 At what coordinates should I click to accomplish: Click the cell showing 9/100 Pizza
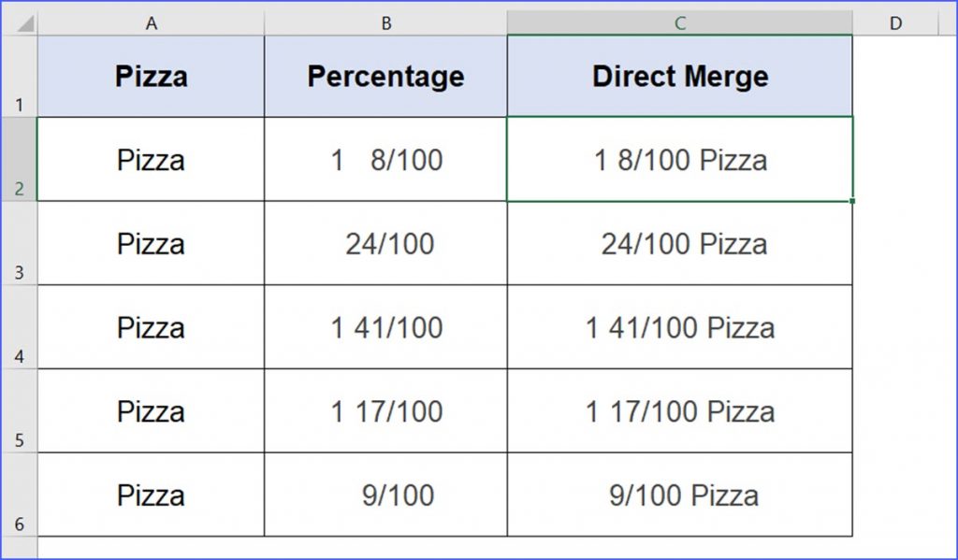[x=680, y=495]
